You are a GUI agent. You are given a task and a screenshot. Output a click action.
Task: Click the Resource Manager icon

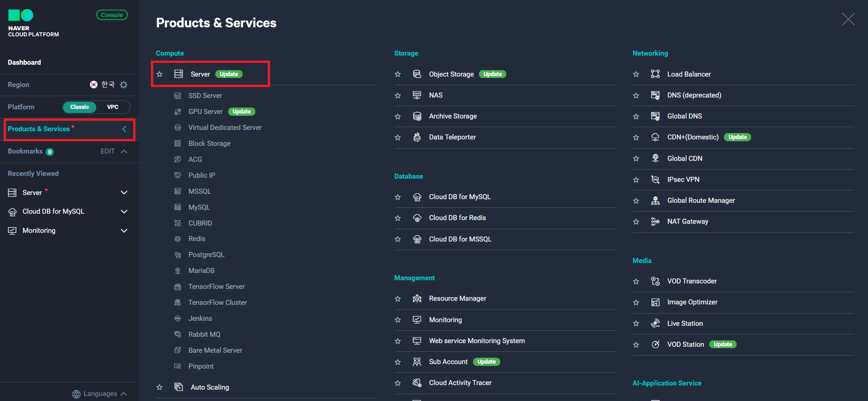click(x=417, y=298)
